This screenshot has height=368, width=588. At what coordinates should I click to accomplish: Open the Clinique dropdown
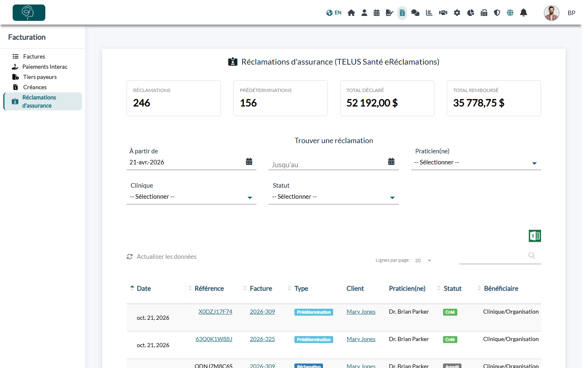[x=192, y=197]
